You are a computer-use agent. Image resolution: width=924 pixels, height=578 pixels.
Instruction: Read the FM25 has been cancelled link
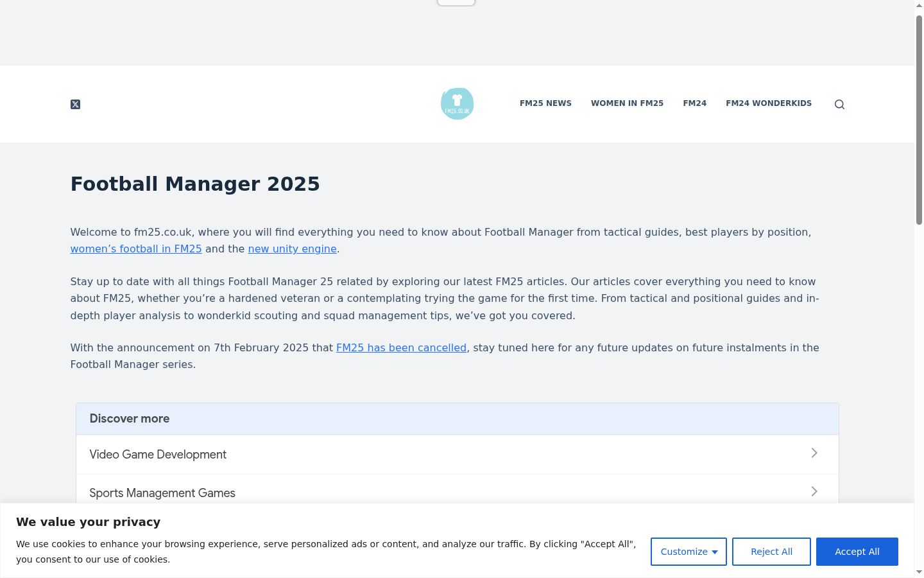tap(401, 348)
